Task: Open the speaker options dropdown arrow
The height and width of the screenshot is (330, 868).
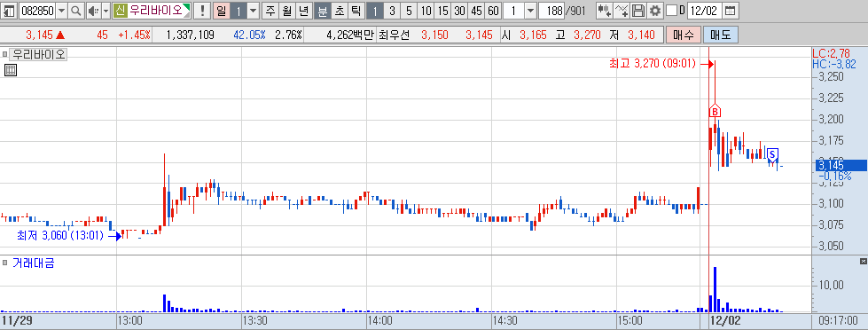Action: [x=106, y=11]
